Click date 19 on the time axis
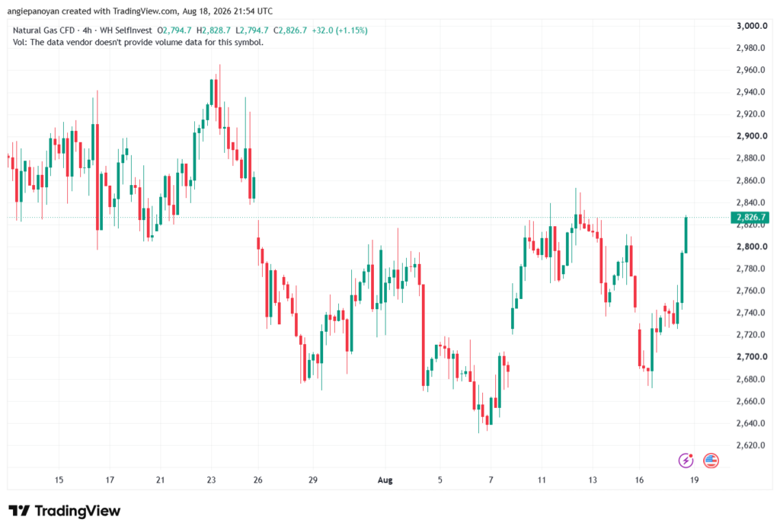Image resolution: width=780 pixels, height=532 pixels. coord(695,479)
